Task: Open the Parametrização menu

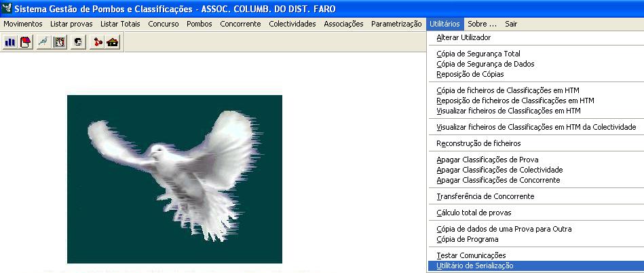Action: (396, 24)
